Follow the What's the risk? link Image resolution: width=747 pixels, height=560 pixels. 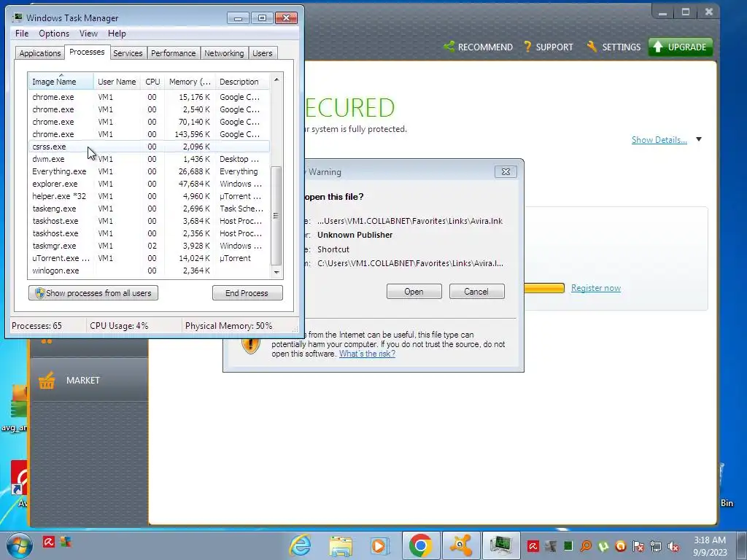[368, 354]
